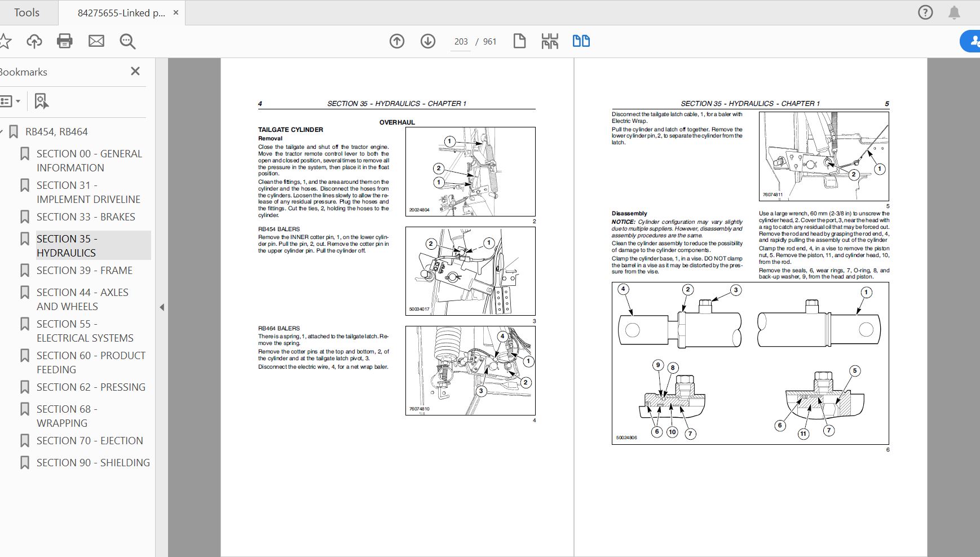Select the RB454, RB464 bookmark
Viewport: 980px width, 557px height.
coord(56,132)
